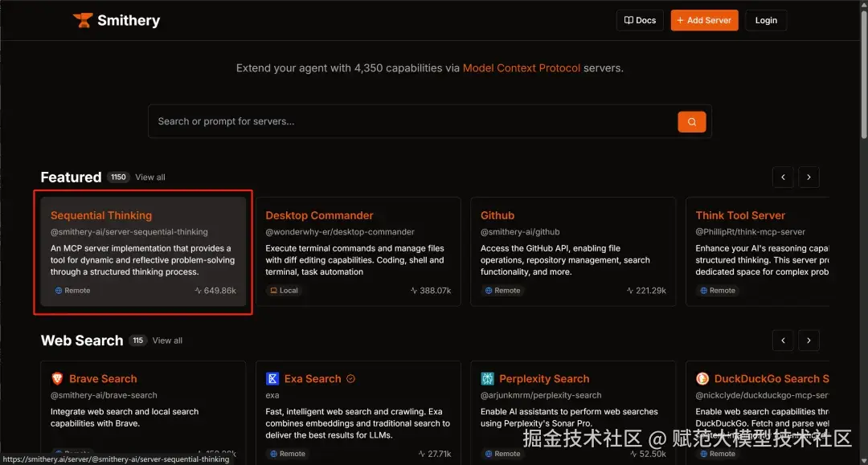Viewport: 868px width, 465px height.
Task: Click the Brave Search lion icon
Action: (x=57, y=378)
